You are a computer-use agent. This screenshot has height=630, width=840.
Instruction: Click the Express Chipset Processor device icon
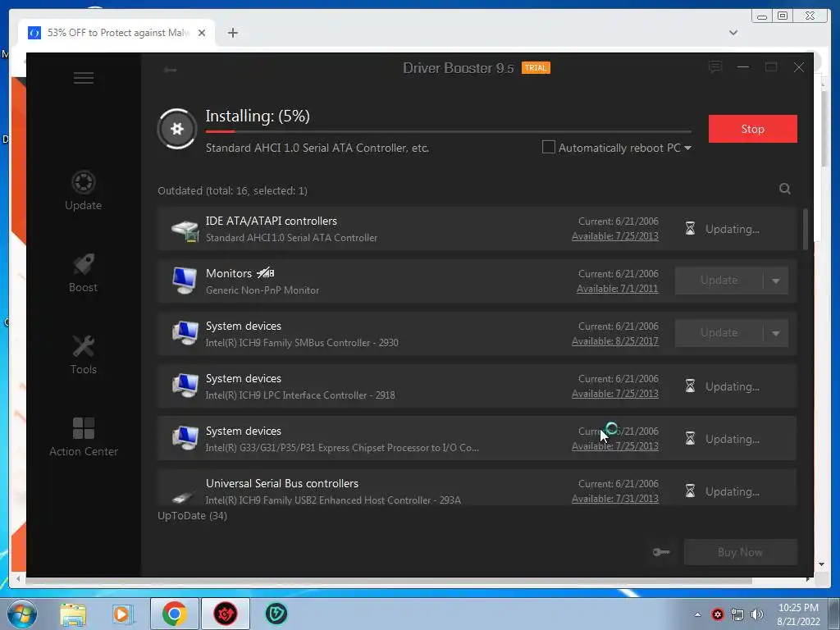185,438
